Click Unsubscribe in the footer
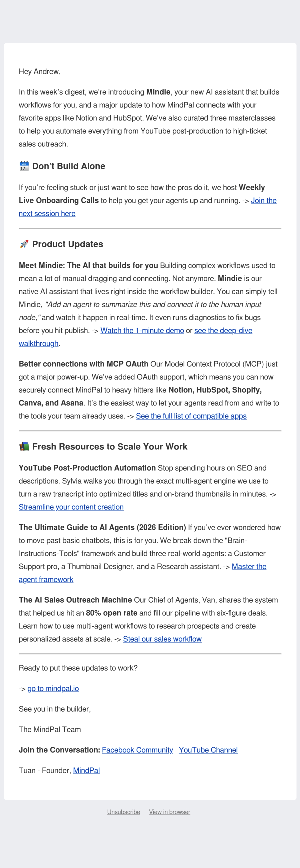Image resolution: width=300 pixels, height=868 pixels. (123, 812)
